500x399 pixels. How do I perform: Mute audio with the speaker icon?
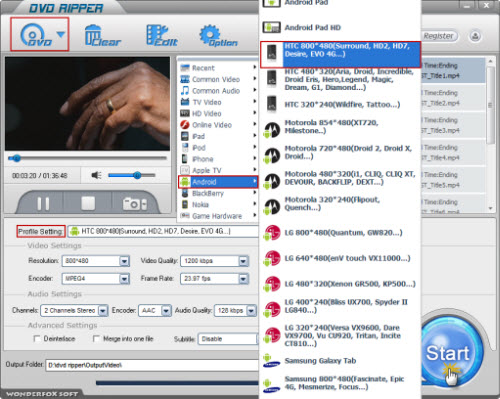pyautogui.click(x=96, y=175)
